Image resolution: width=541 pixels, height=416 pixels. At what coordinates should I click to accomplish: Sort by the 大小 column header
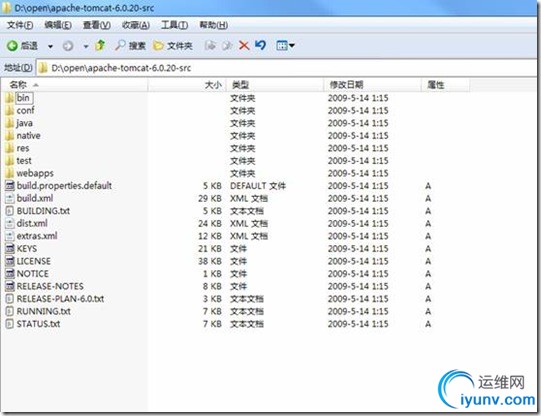(x=187, y=85)
